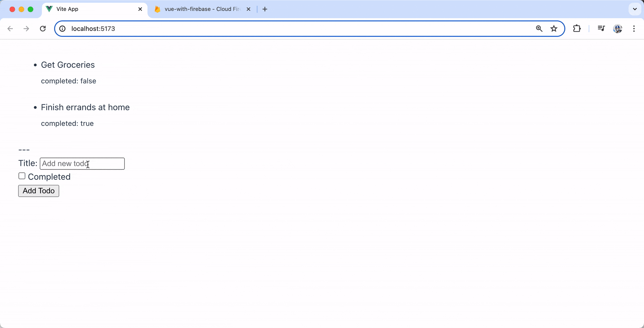Close the vue-with-firebase tab
The height and width of the screenshot is (328, 644).
[248, 9]
